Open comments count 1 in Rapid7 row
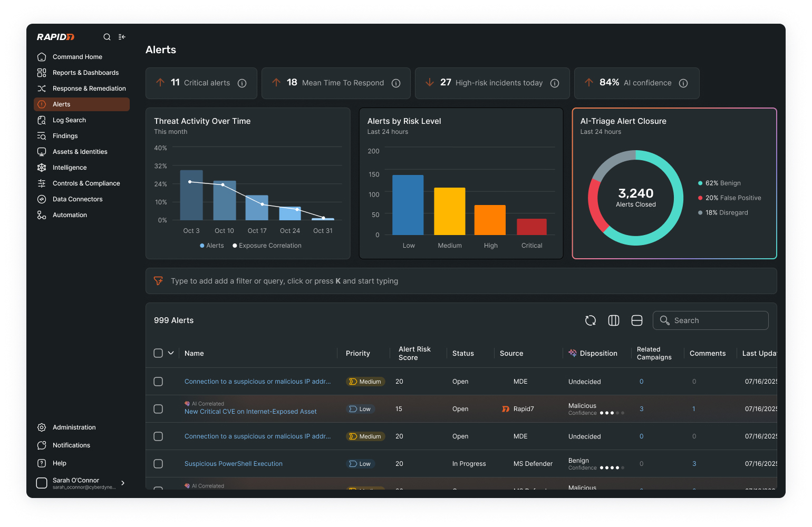The image size is (812, 527). coord(693,409)
